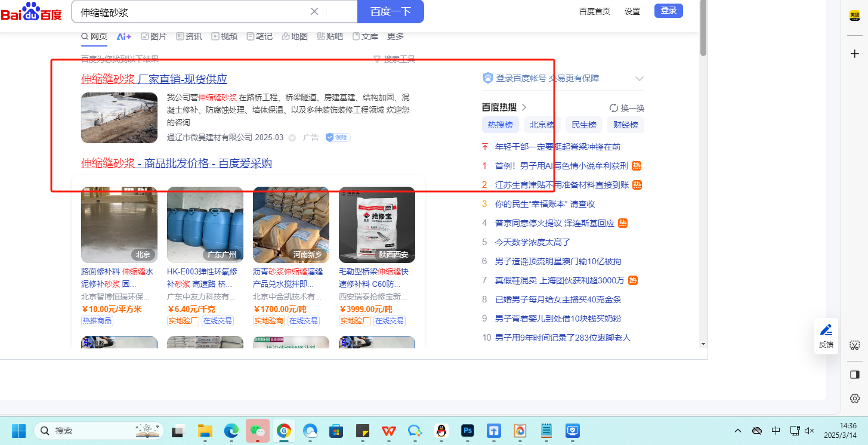This screenshot has height=445, width=868.
Task: Clear the search box with the X icon
Action: click(314, 11)
